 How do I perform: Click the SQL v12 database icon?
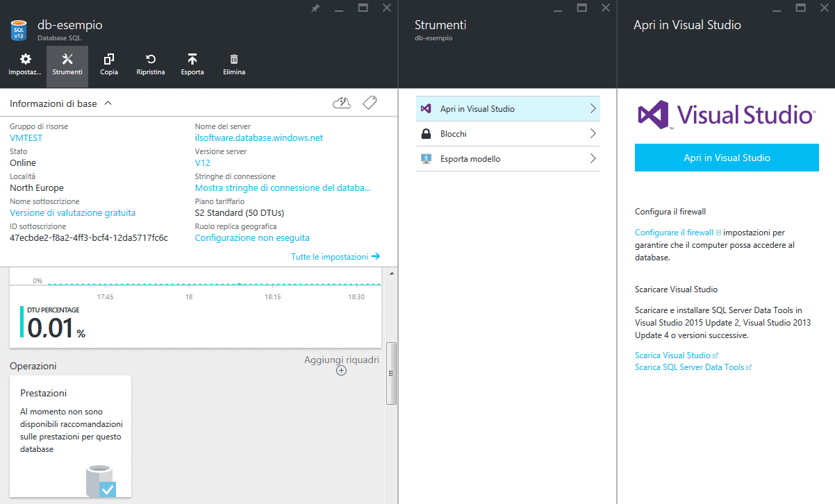(18, 31)
